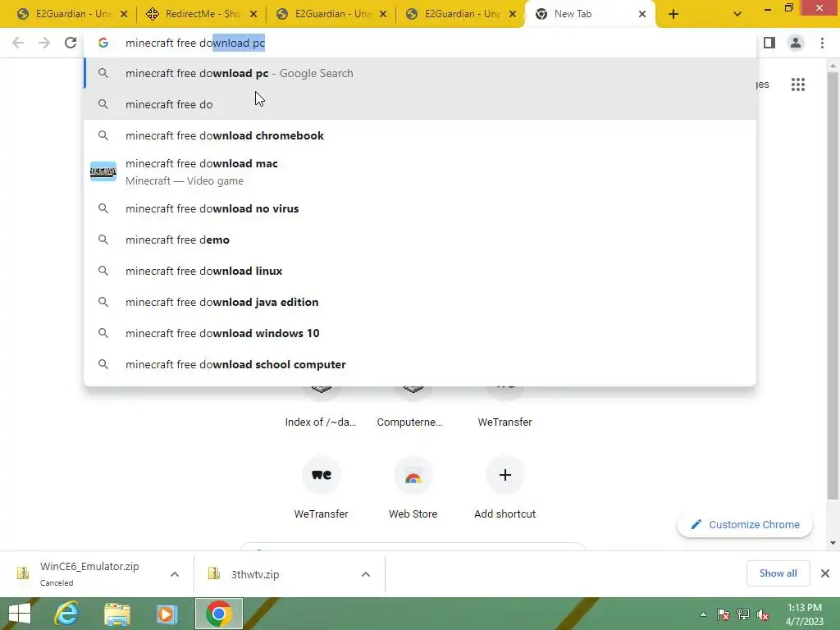Open the 'Index of /~da...' shortcut
This screenshot has height=630, width=840.
(x=321, y=407)
